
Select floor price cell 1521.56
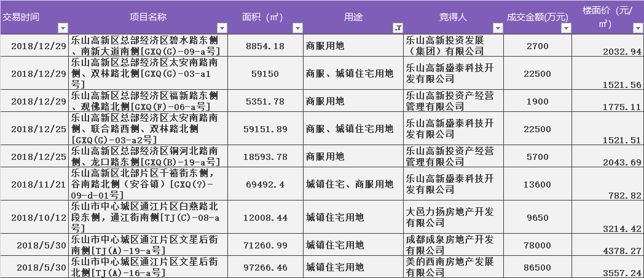tap(608, 74)
